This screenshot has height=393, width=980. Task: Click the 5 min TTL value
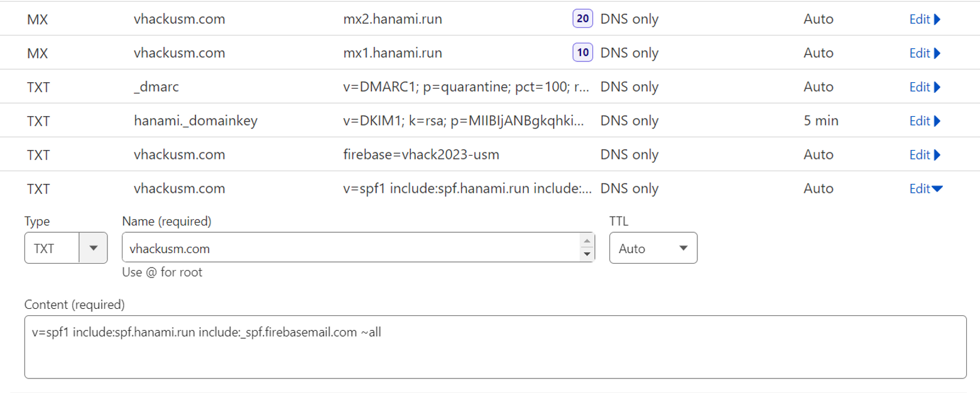pos(820,121)
